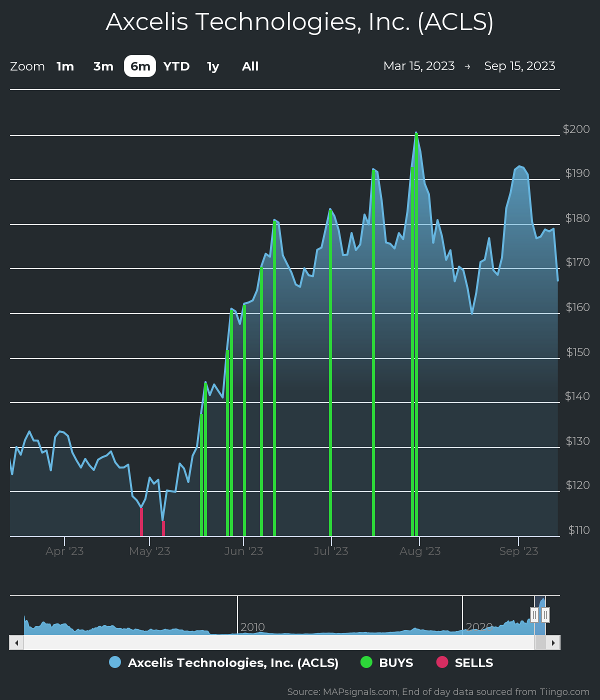Click the green buy bar at June start
Screen dimensions: 600x700
click(x=244, y=420)
